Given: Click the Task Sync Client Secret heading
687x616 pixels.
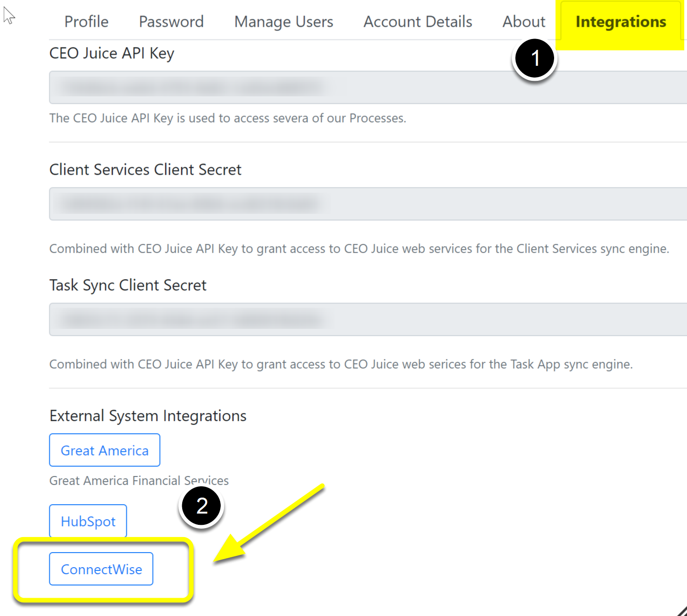Looking at the screenshot, I should pyautogui.click(x=128, y=285).
